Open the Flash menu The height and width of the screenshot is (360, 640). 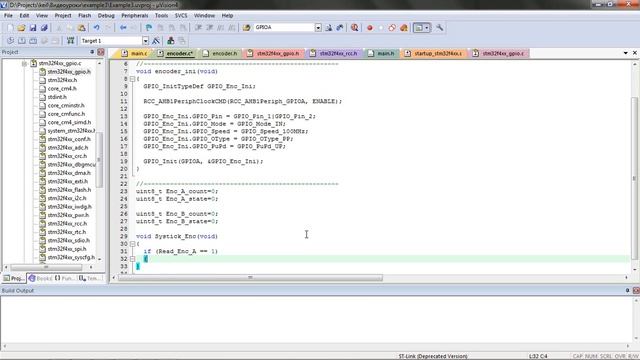click(84, 16)
